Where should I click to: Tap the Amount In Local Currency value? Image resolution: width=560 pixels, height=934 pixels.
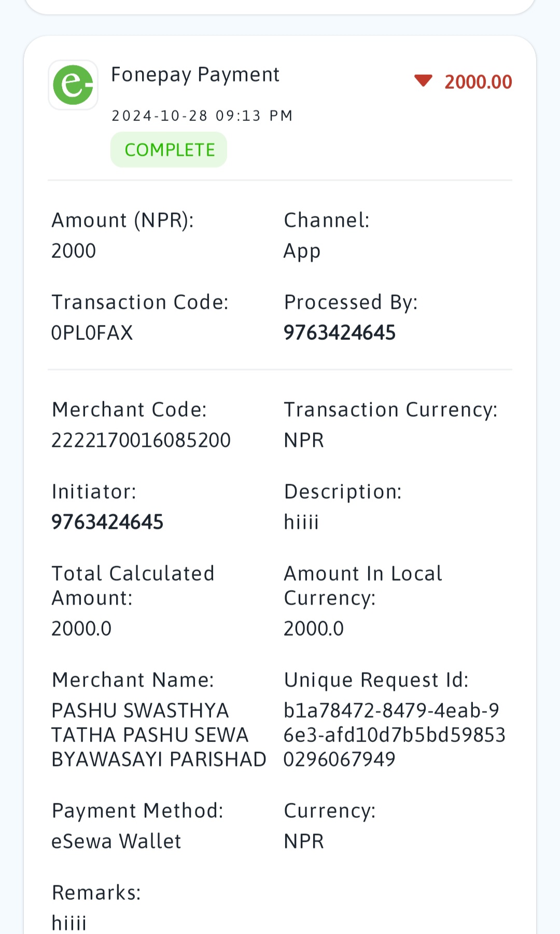pos(314,628)
